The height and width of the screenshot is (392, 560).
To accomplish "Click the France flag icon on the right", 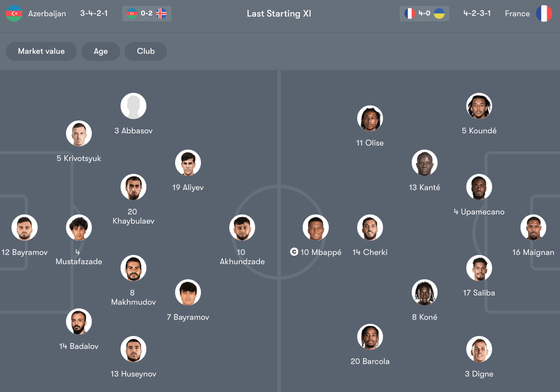I will 545,13.
